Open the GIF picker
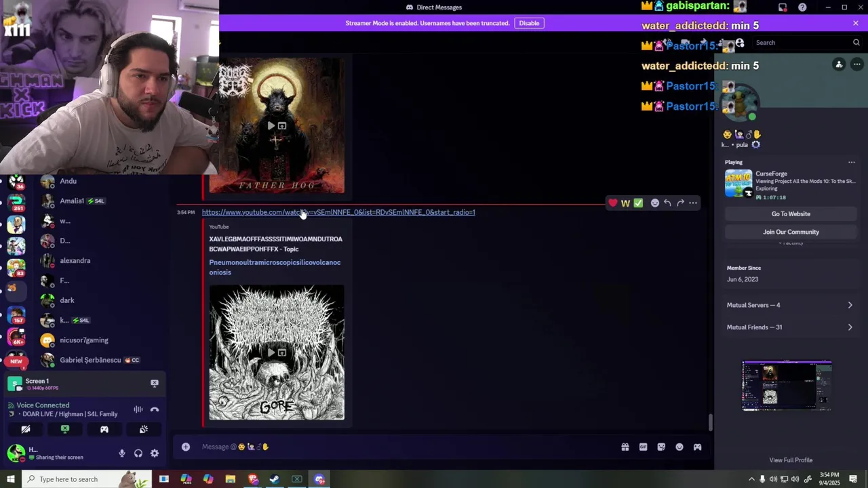The height and width of the screenshot is (488, 868). (x=643, y=447)
